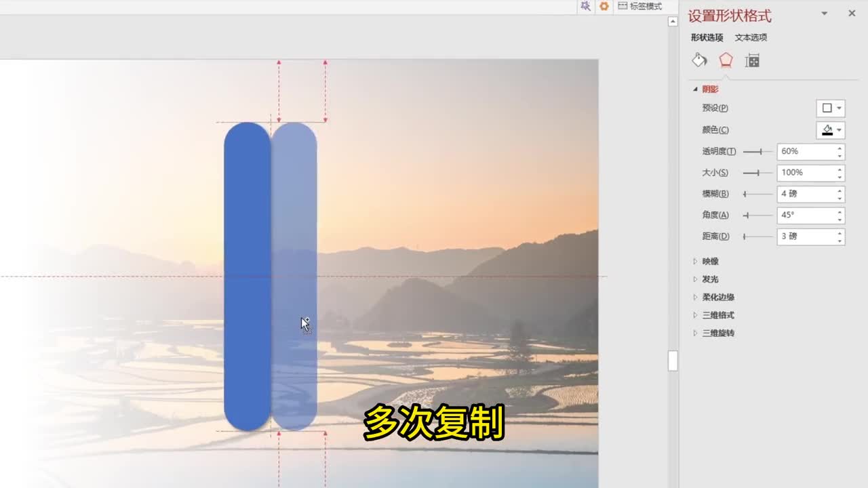
Task: Open the Size & Properties icon
Action: coord(752,61)
